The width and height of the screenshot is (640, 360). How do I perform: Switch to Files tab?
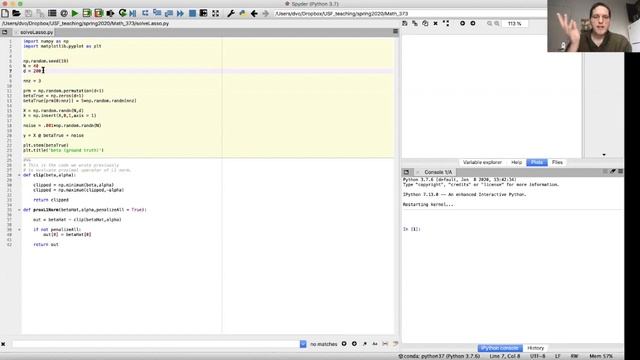pos(557,162)
